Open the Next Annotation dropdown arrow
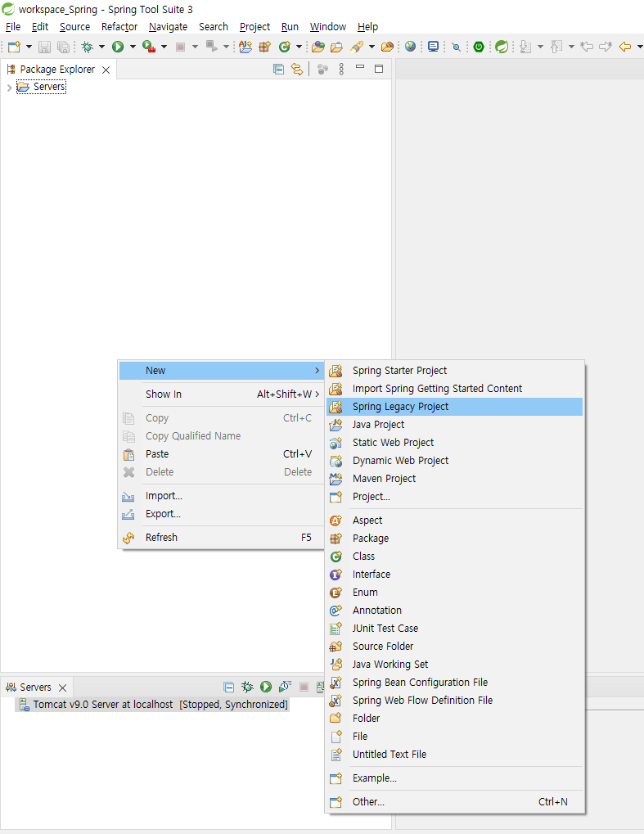This screenshot has height=834, width=644. tap(540, 47)
